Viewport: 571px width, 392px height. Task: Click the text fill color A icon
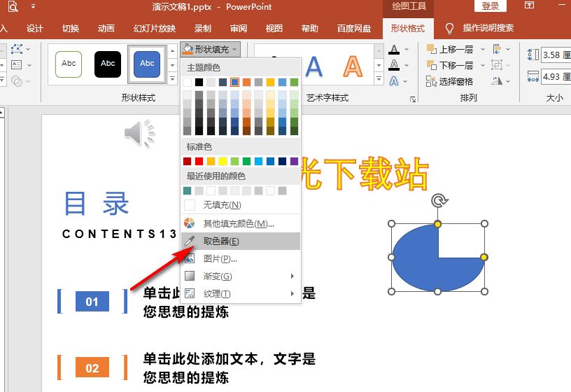pos(394,50)
